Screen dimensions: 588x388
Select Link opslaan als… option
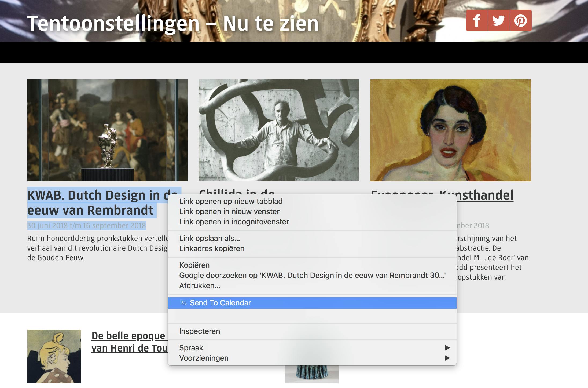point(210,239)
